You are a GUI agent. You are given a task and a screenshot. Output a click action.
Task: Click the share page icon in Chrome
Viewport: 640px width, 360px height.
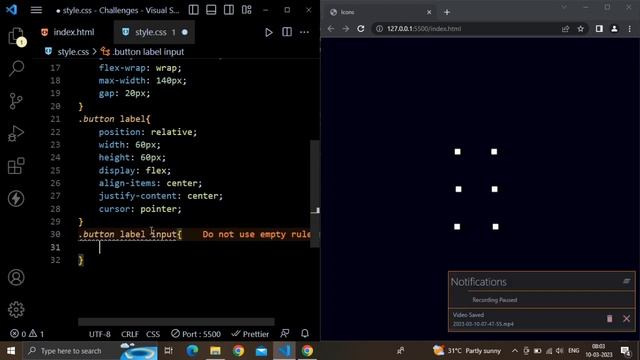click(565, 29)
